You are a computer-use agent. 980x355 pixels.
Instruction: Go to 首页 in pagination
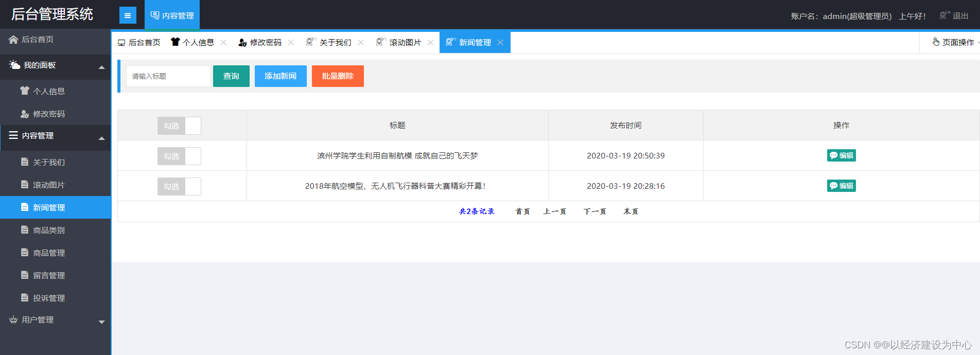tap(522, 211)
